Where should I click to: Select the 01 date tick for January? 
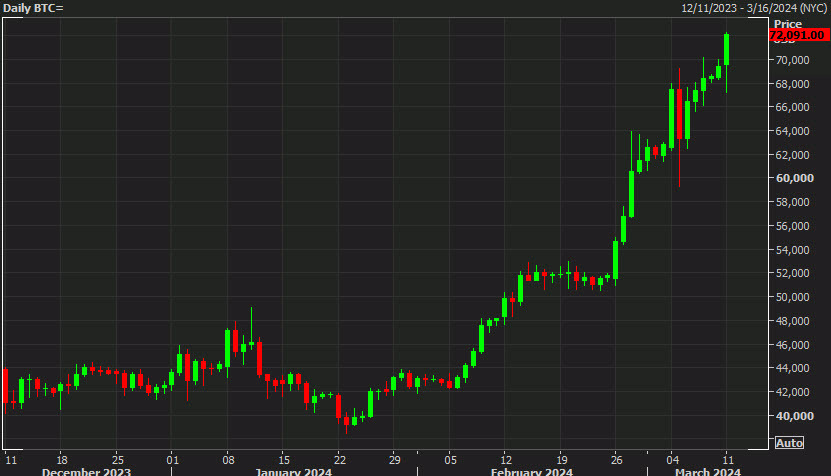point(173,460)
